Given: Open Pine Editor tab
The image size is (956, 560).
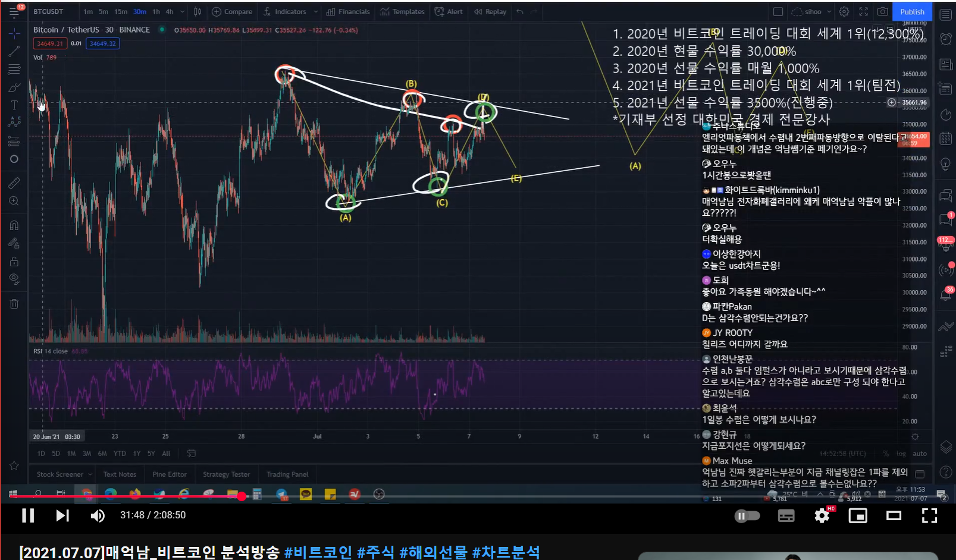Looking at the screenshot, I should pos(170,474).
